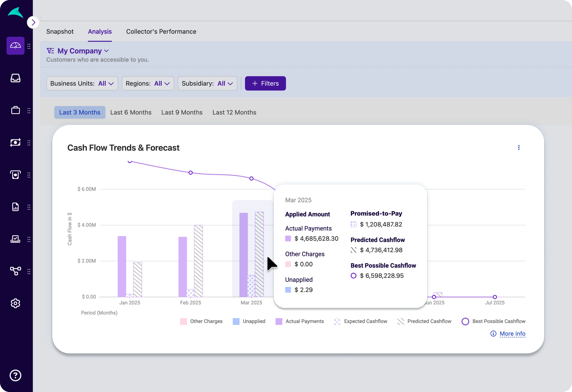Switch to Collector's Performance tab

pos(161,31)
